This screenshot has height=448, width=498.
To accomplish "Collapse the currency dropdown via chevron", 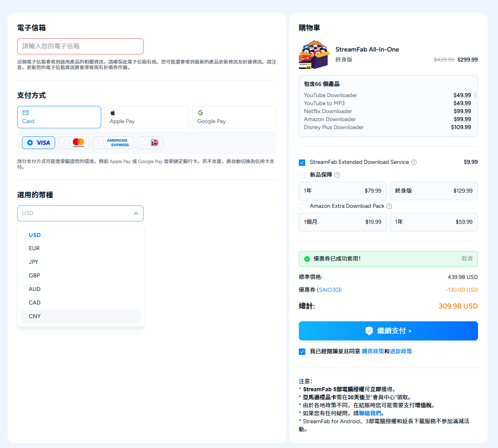I will [x=136, y=213].
